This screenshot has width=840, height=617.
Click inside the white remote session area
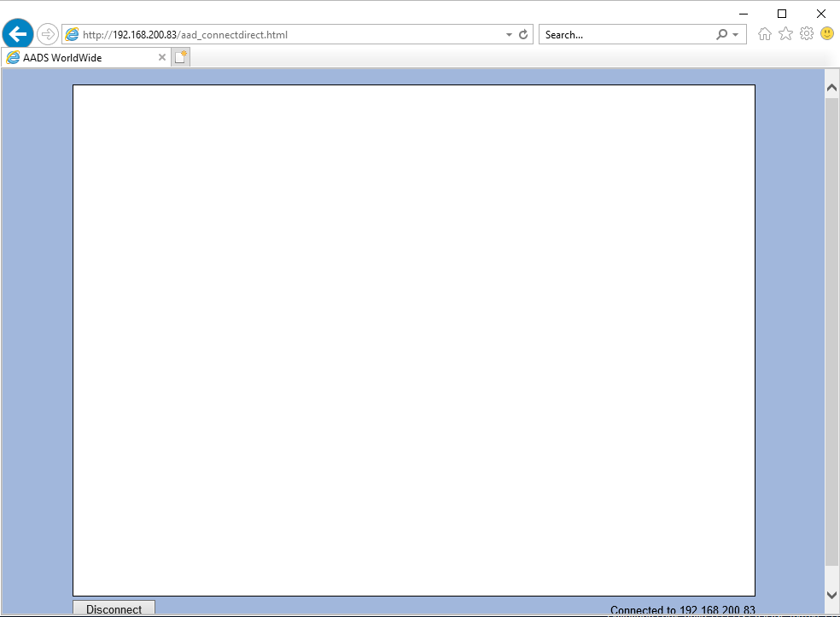[414, 340]
